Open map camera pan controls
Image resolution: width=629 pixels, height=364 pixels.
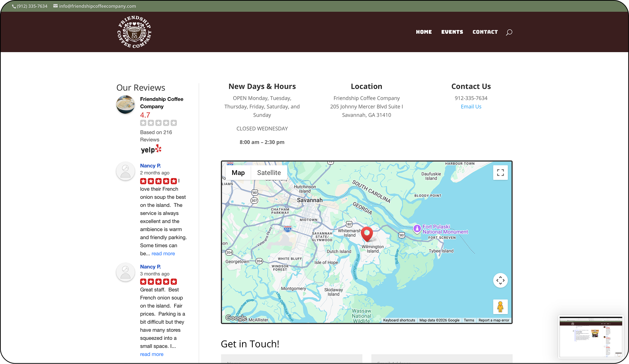(x=500, y=280)
